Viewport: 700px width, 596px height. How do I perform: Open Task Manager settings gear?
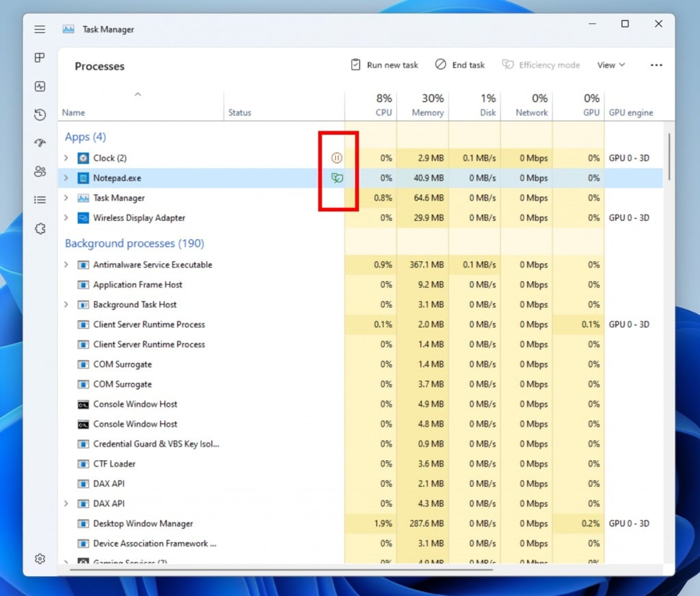[40, 558]
